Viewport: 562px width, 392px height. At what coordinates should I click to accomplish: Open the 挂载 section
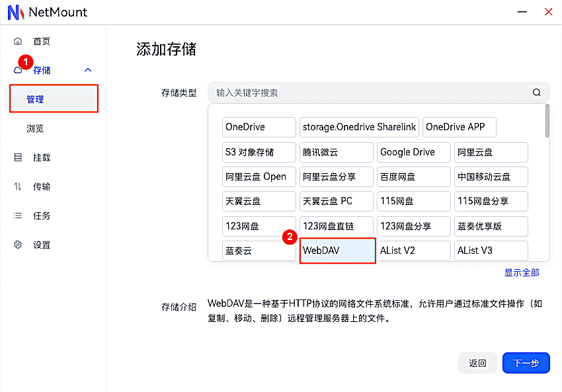pyautogui.click(x=42, y=157)
